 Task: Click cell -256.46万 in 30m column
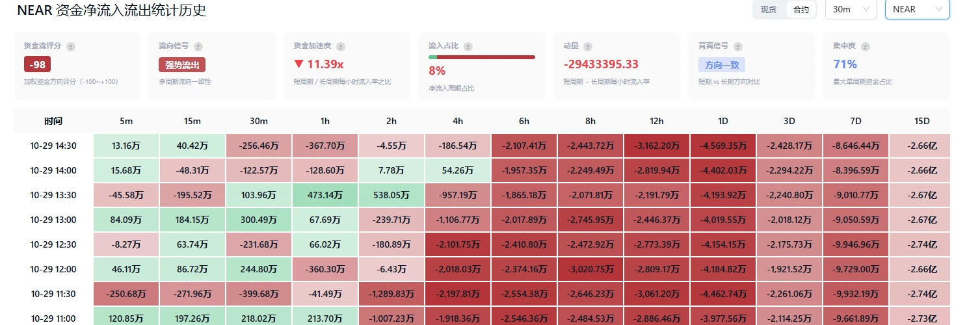tap(259, 146)
